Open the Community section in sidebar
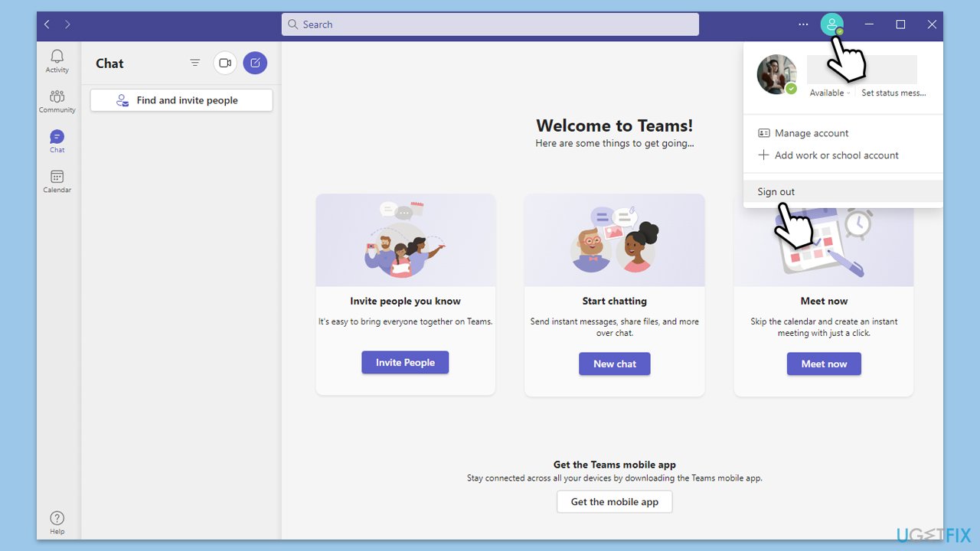Image resolution: width=980 pixels, height=551 pixels. click(57, 101)
